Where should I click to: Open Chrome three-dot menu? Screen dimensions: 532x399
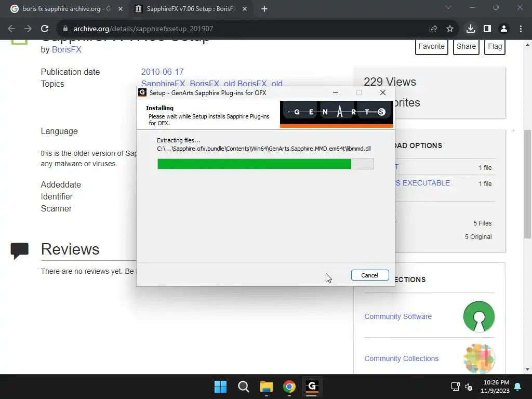[x=521, y=29]
